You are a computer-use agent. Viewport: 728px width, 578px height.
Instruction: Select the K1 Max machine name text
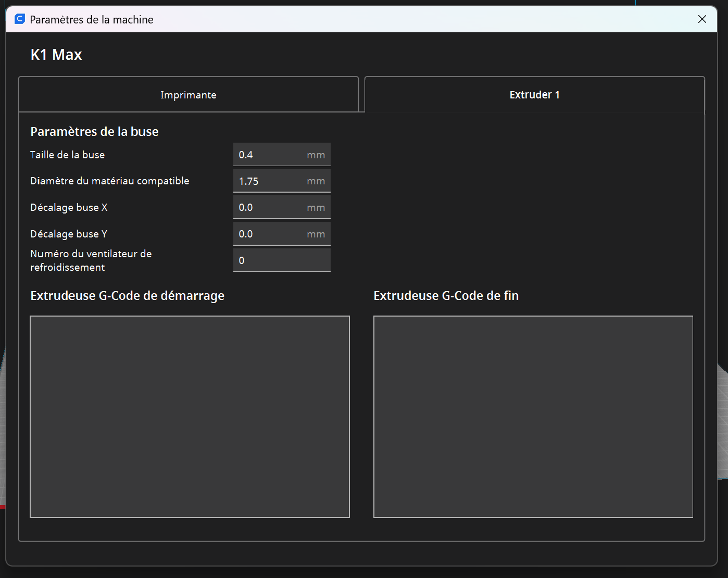[56, 55]
